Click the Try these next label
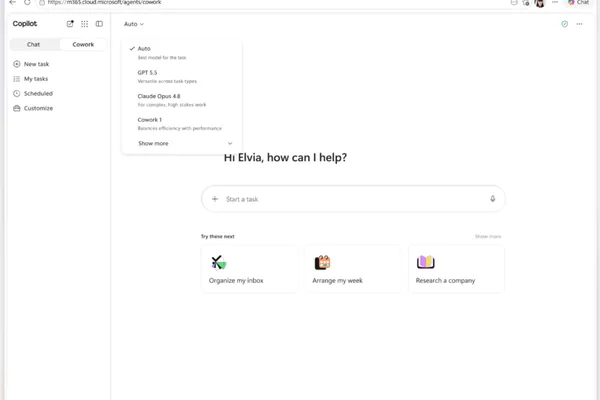 217,237
